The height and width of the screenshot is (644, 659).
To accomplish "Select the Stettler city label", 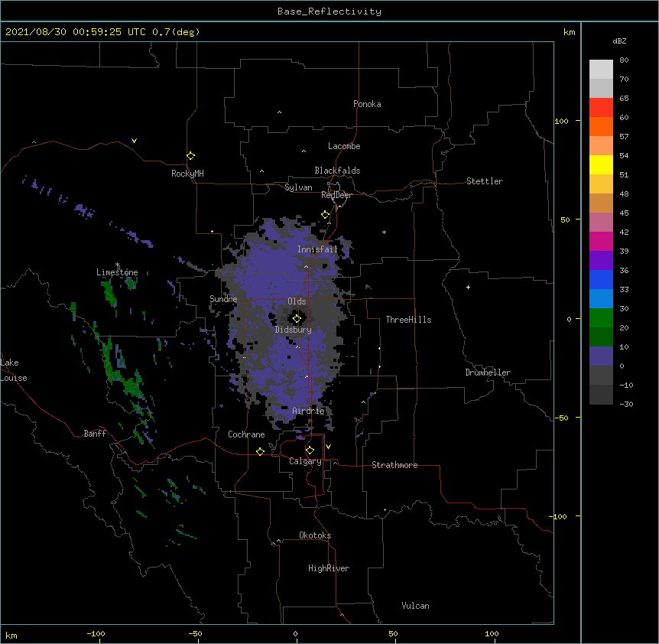I will point(485,181).
